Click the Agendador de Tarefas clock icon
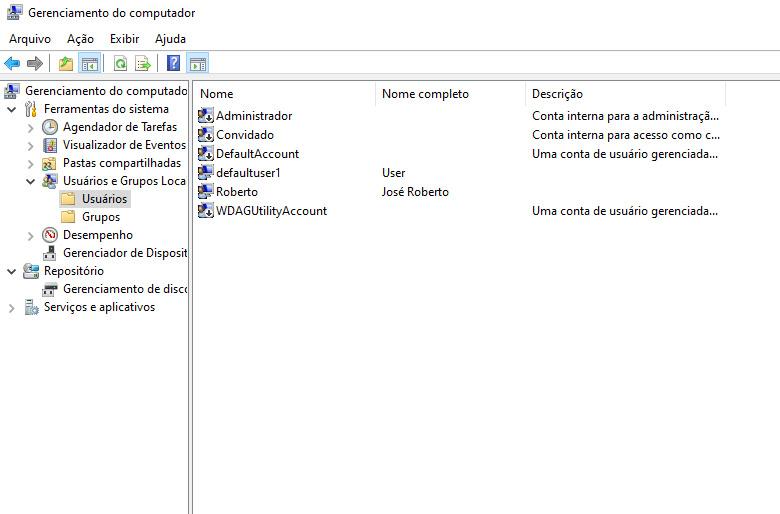The height and width of the screenshot is (514, 780). click(50, 127)
